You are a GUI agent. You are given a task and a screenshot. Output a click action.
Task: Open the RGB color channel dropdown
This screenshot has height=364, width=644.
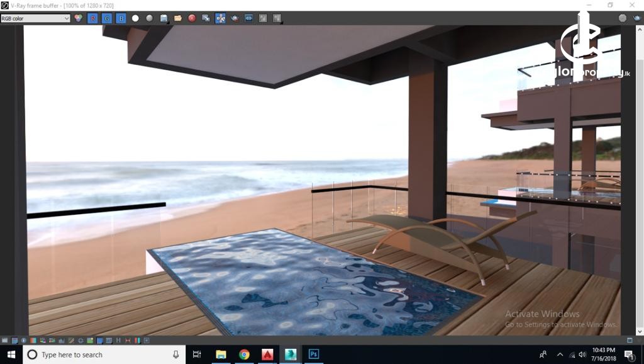(35, 18)
